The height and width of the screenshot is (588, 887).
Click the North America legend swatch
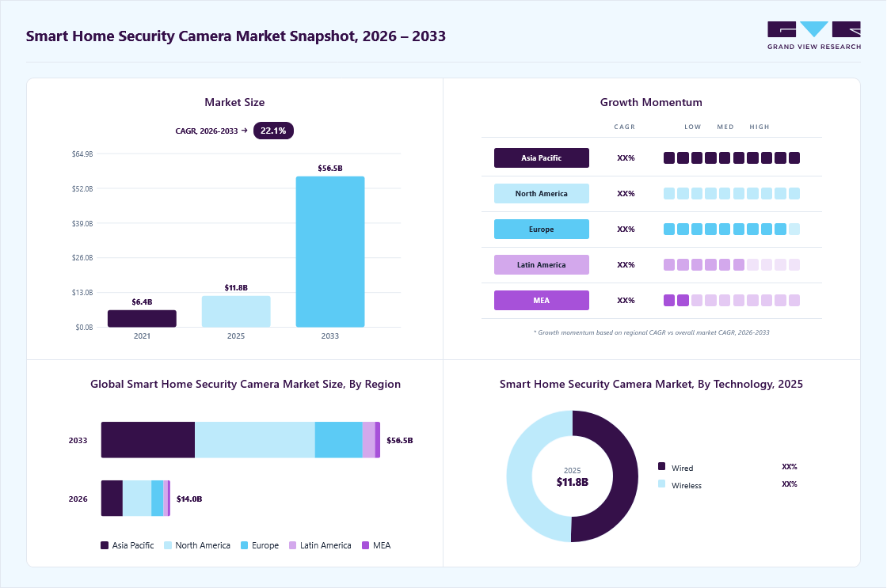click(x=167, y=545)
